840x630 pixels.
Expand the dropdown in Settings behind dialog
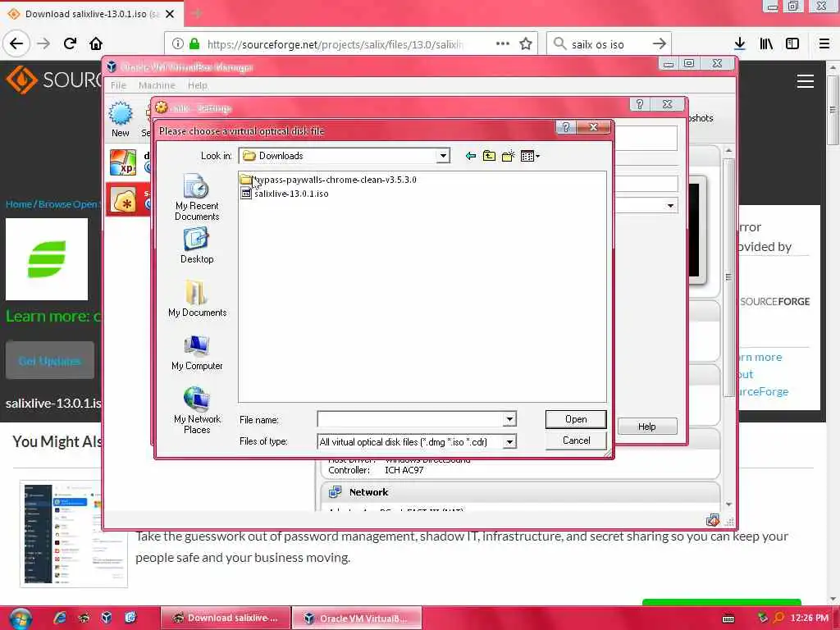[x=670, y=206]
